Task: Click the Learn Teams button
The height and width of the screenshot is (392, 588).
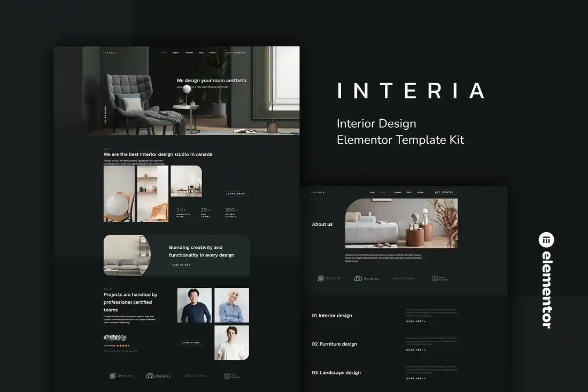Action: (x=190, y=343)
